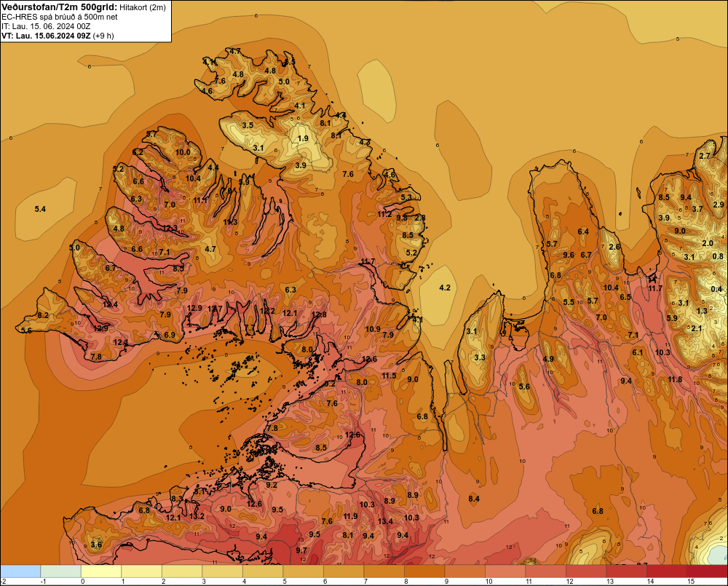Select the 5.3 temperature value
This screenshot has height=586, width=728.
point(406,197)
